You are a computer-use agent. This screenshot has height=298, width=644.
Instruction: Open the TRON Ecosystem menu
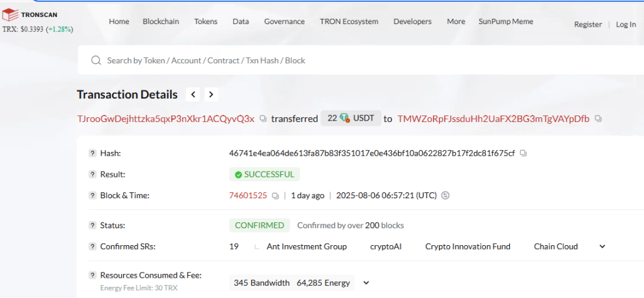349,22
